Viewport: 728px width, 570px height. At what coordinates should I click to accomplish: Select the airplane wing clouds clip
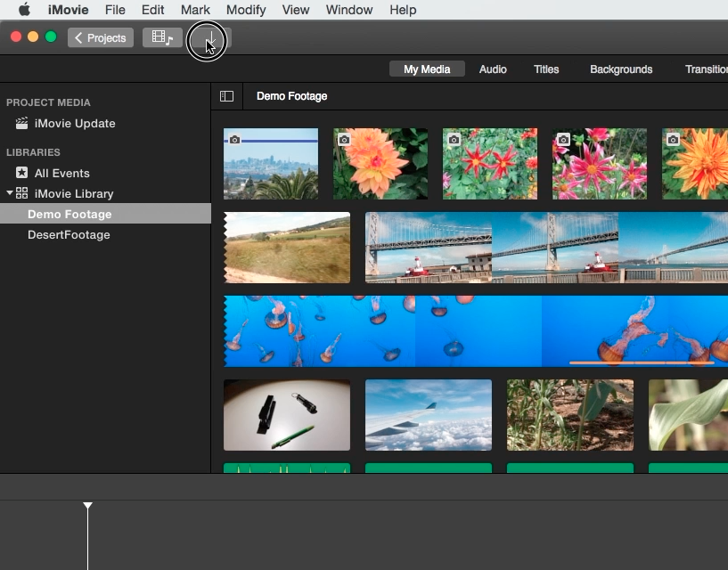(x=428, y=415)
